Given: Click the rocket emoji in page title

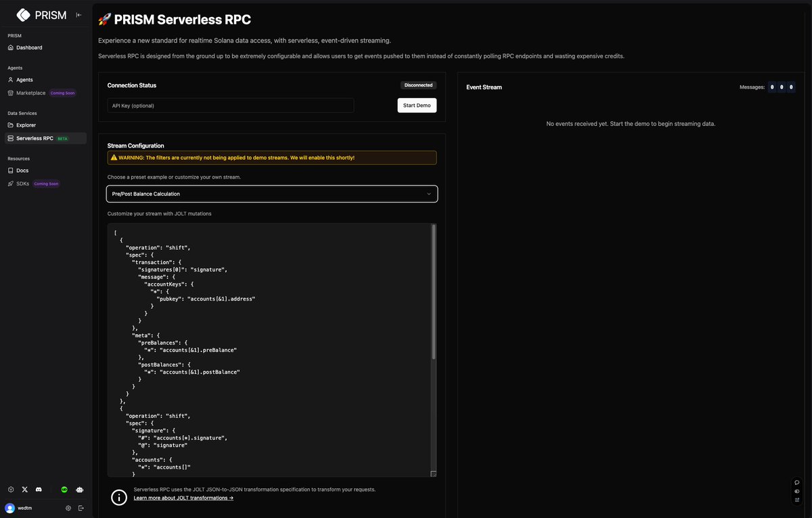Looking at the screenshot, I should (x=105, y=20).
